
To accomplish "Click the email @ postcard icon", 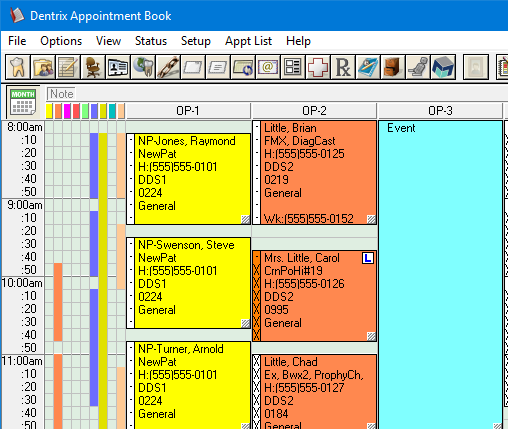I will tap(268, 67).
